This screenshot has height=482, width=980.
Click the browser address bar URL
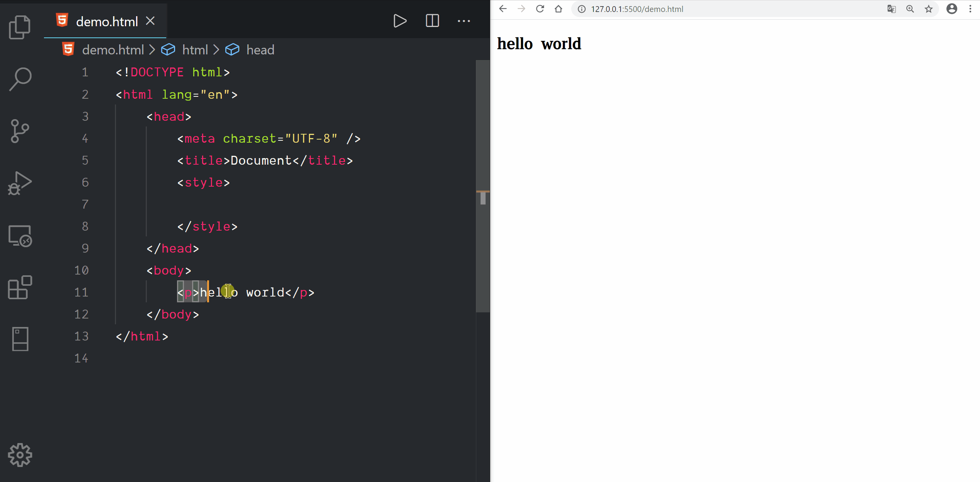(637, 9)
